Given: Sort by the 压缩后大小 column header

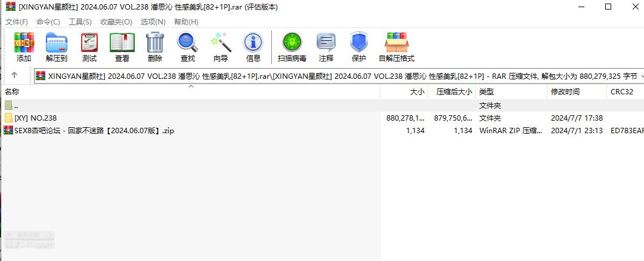Looking at the screenshot, I should [x=452, y=92].
